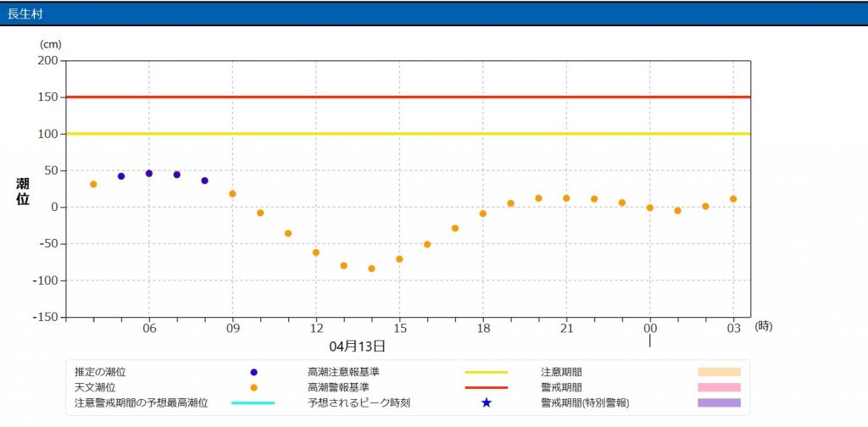Select the orange data point at 09 o'clock
868x427 pixels.
click(232, 194)
